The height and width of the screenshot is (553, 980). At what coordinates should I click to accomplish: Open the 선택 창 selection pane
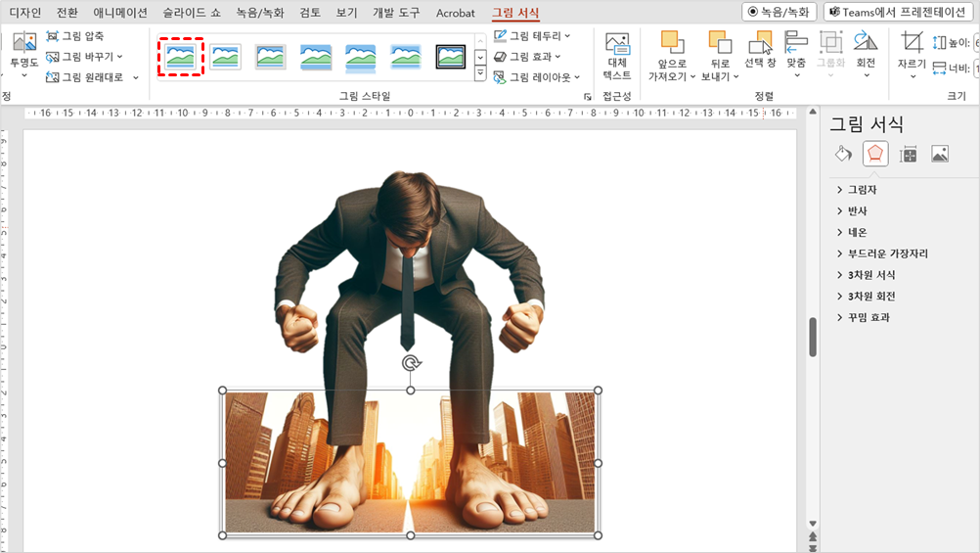click(760, 50)
